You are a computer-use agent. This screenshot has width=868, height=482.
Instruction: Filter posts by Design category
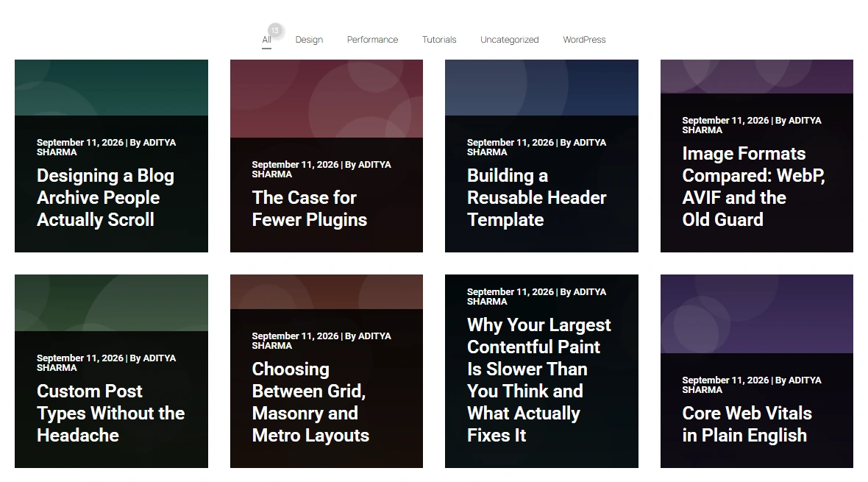(x=309, y=40)
